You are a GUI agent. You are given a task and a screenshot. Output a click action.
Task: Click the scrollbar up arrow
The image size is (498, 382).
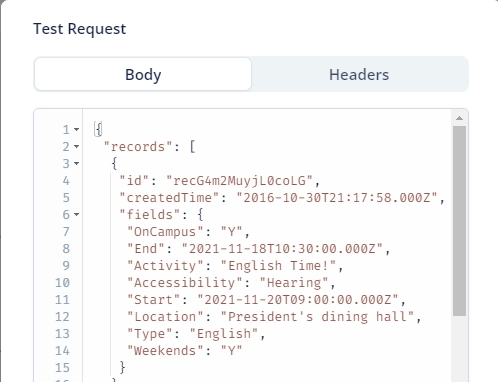459,118
